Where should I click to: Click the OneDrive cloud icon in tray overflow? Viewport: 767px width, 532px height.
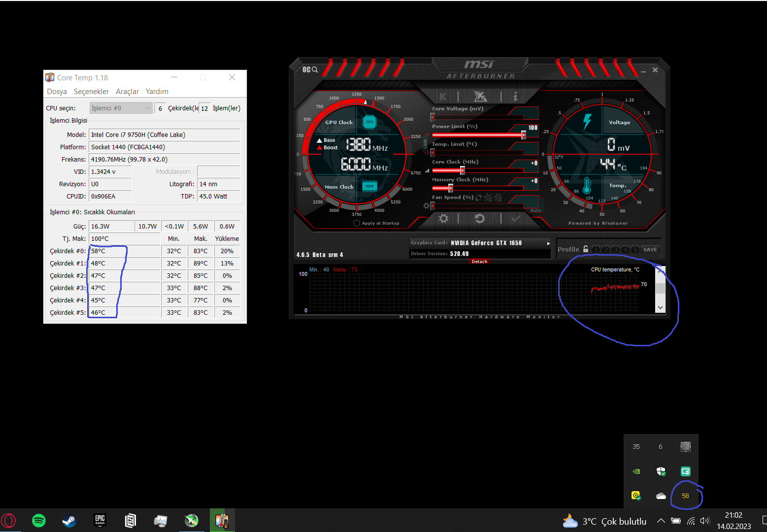tap(661, 496)
